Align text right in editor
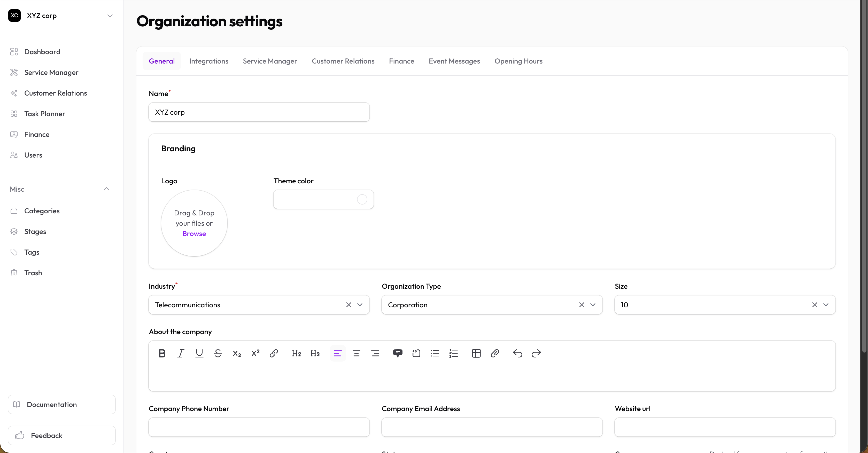The height and width of the screenshot is (453, 868). [x=375, y=353]
